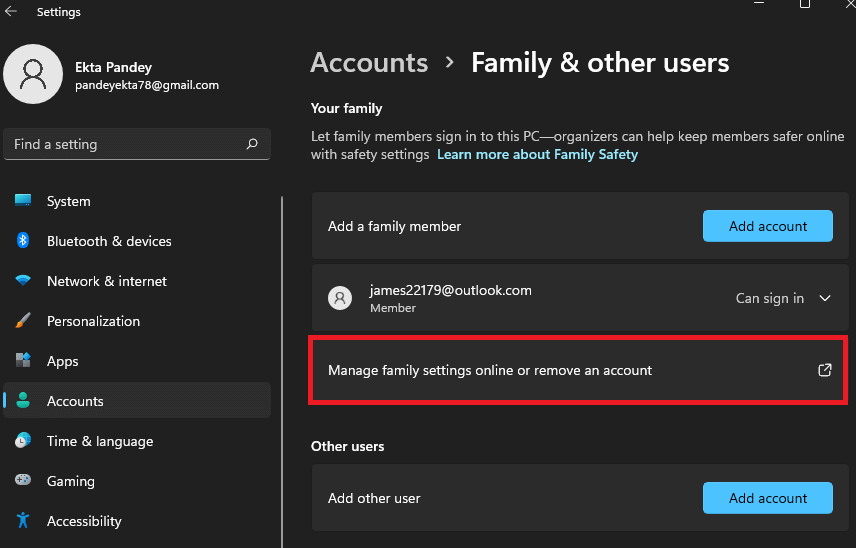
Task: Open external link icon for family settings
Action: (825, 370)
